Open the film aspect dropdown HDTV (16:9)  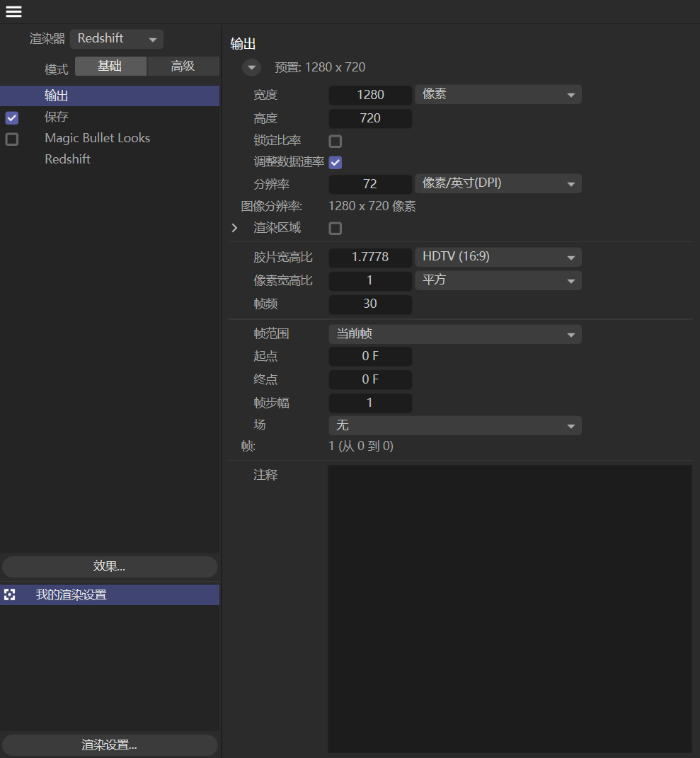498,257
